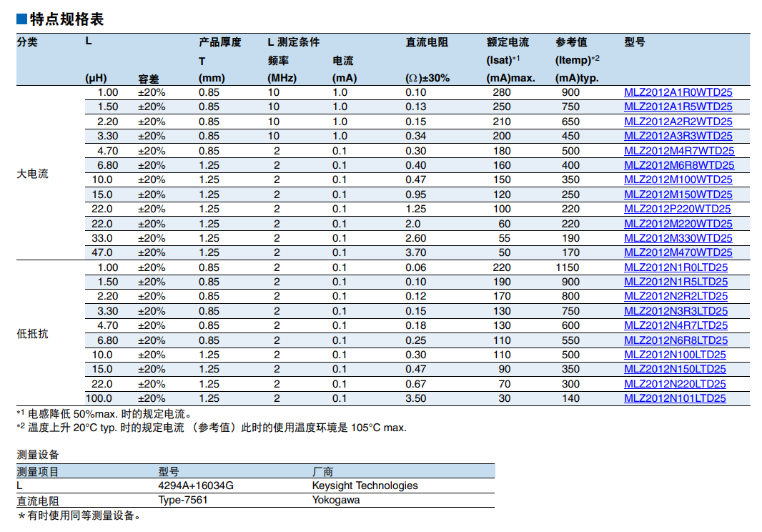Viewport: 762px width, 532px height.
Task: Click the (Isat)*1 header label
Action: tap(503, 60)
